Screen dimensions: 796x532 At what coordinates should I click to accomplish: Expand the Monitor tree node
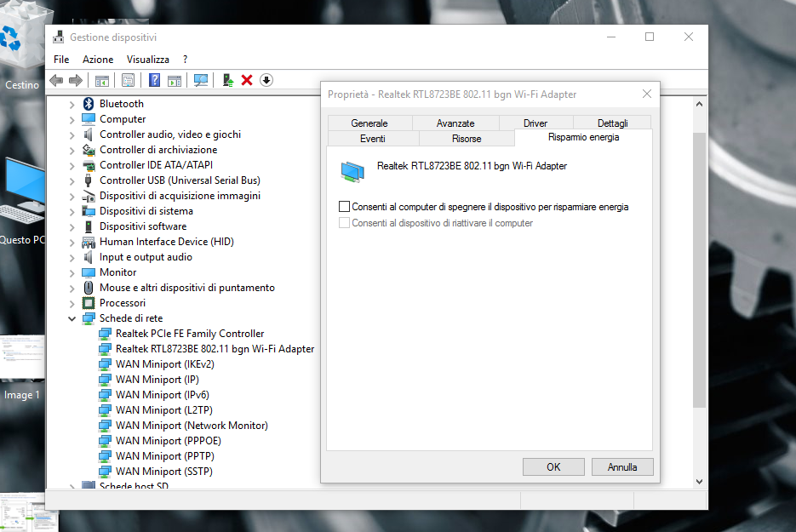[x=72, y=273]
